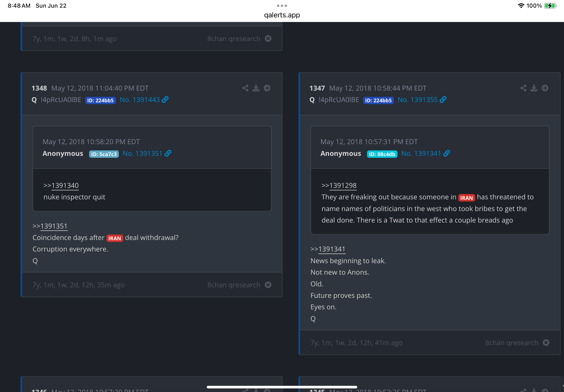
Task: Follow reply reference >>1391340
Action: tap(61, 185)
